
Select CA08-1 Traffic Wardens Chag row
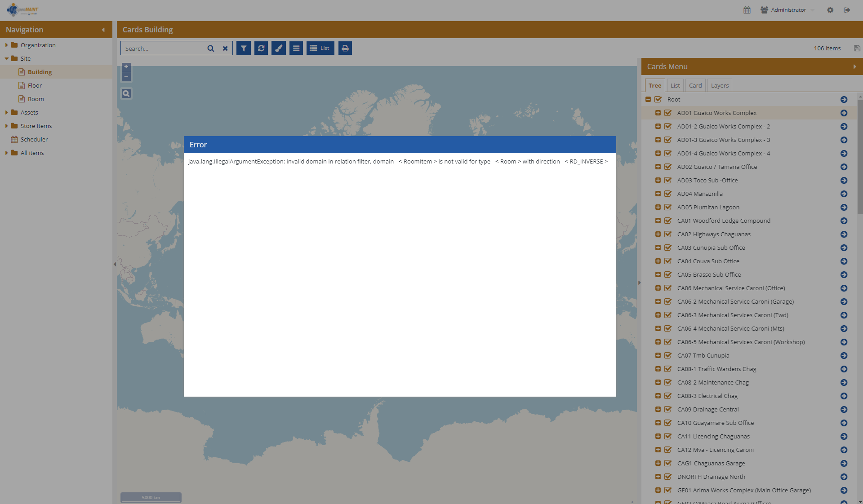click(x=748, y=369)
